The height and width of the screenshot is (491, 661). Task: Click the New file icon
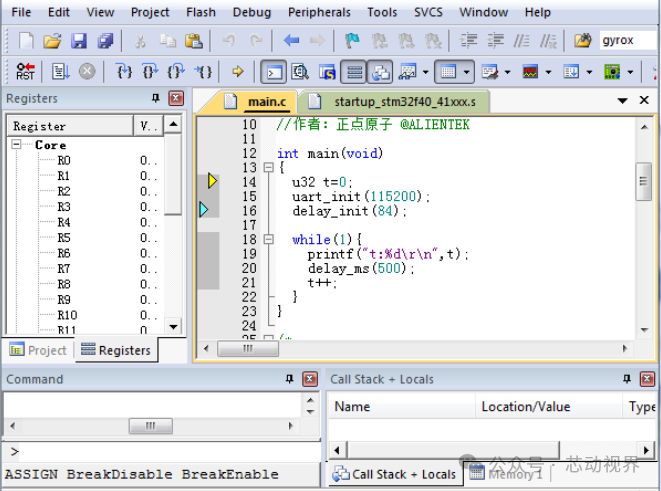pyautogui.click(x=26, y=40)
